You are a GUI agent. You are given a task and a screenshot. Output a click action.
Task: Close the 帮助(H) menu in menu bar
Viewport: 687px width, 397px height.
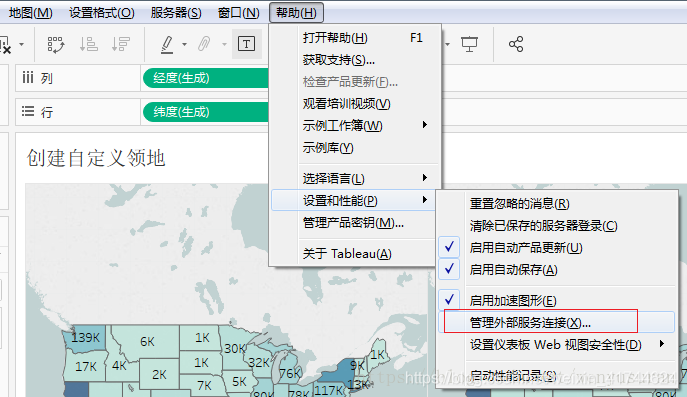296,12
